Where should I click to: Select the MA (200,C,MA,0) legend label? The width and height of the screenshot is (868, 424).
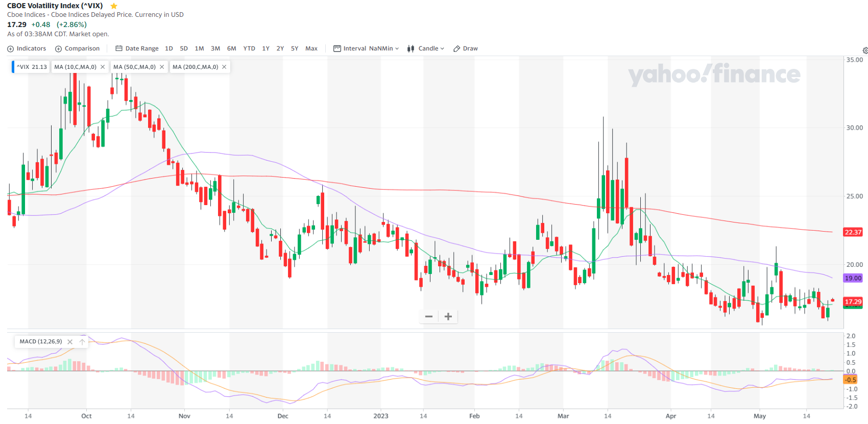point(195,67)
